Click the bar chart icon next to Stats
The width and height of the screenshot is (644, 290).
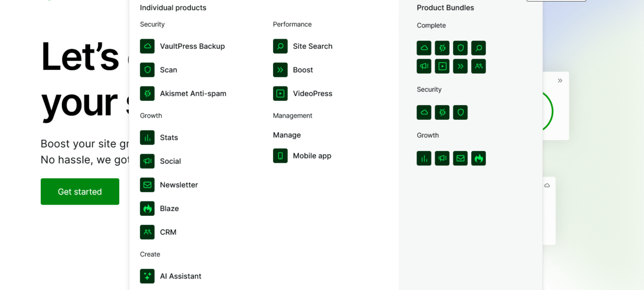coord(147,137)
